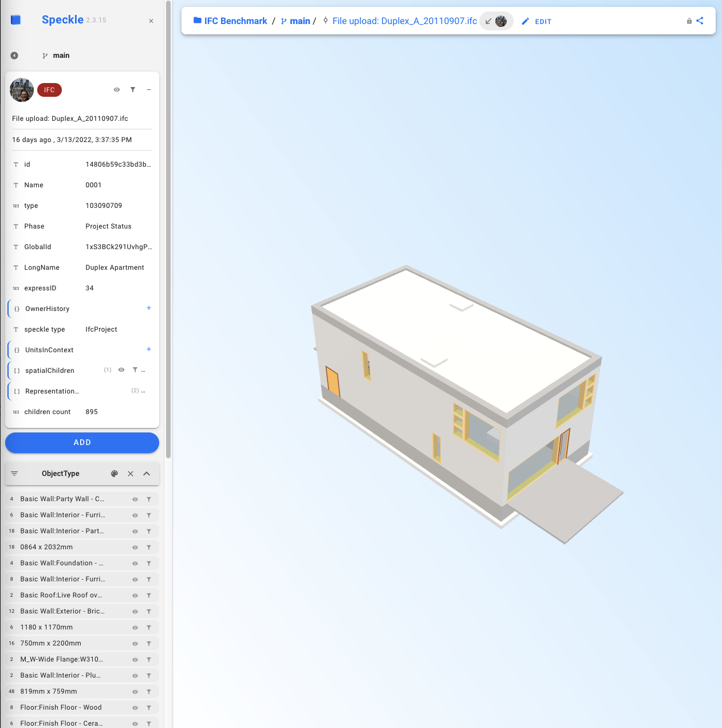Expand the OwnerHistory property
The width and height of the screenshot is (722, 728).
click(149, 308)
